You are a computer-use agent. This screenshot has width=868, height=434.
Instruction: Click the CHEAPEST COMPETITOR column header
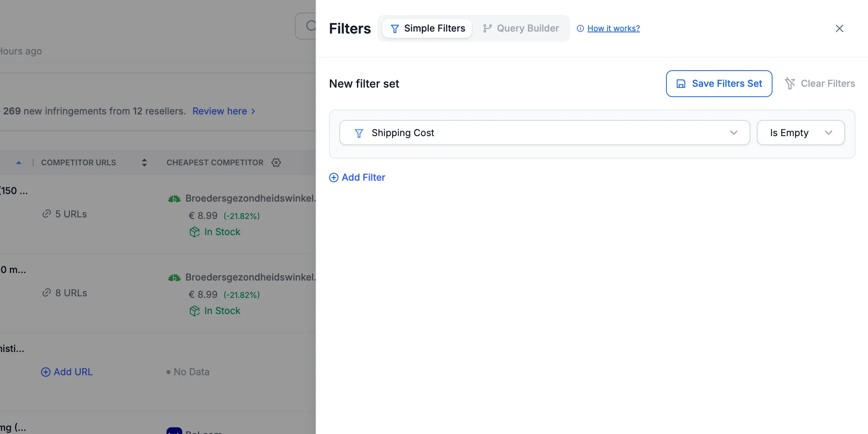tap(215, 163)
